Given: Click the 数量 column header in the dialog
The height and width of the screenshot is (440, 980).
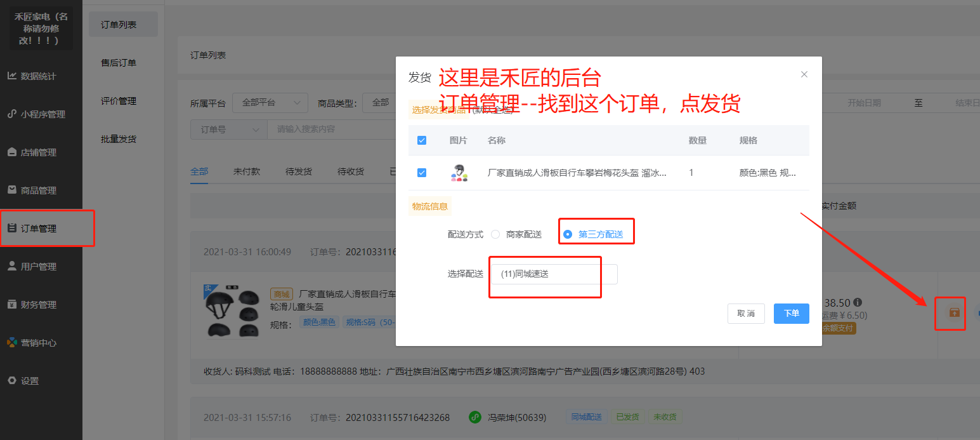Looking at the screenshot, I should tap(698, 140).
